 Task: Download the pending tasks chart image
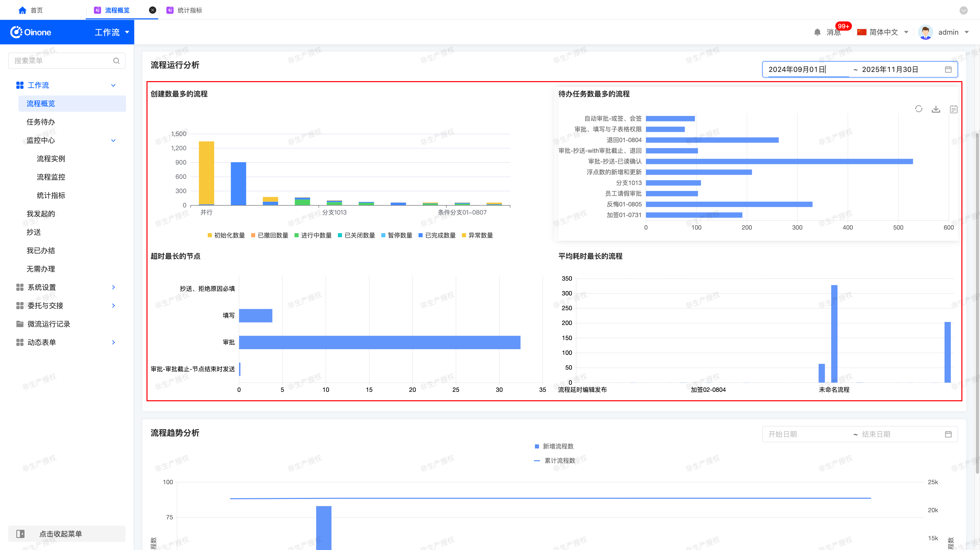coord(936,109)
